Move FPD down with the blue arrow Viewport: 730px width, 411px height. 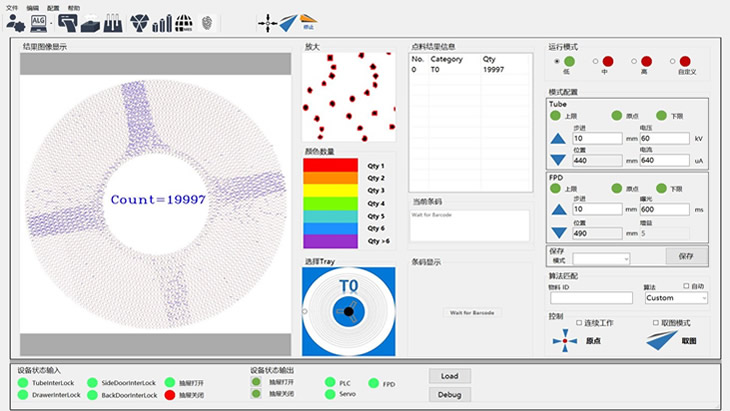pos(559,233)
